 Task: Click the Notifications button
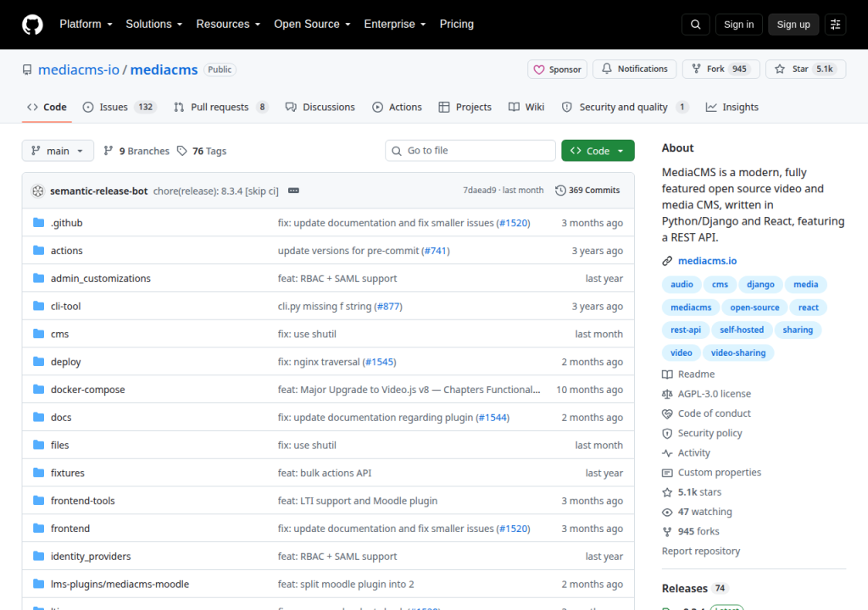tap(634, 69)
